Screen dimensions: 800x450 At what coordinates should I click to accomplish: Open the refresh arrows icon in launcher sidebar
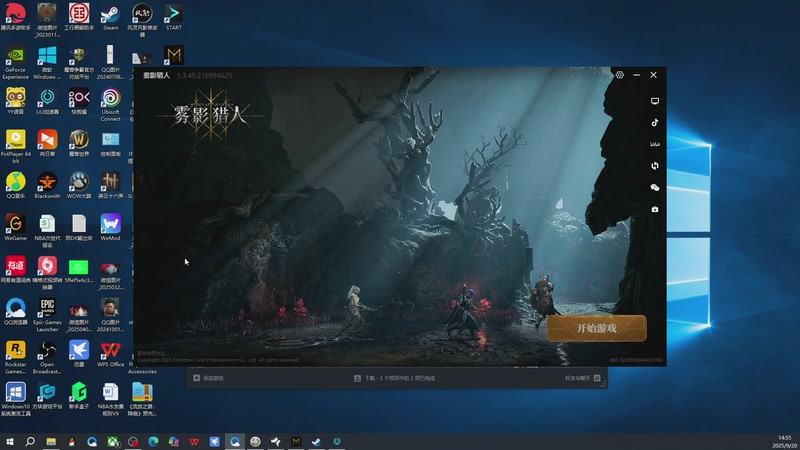coord(655,166)
